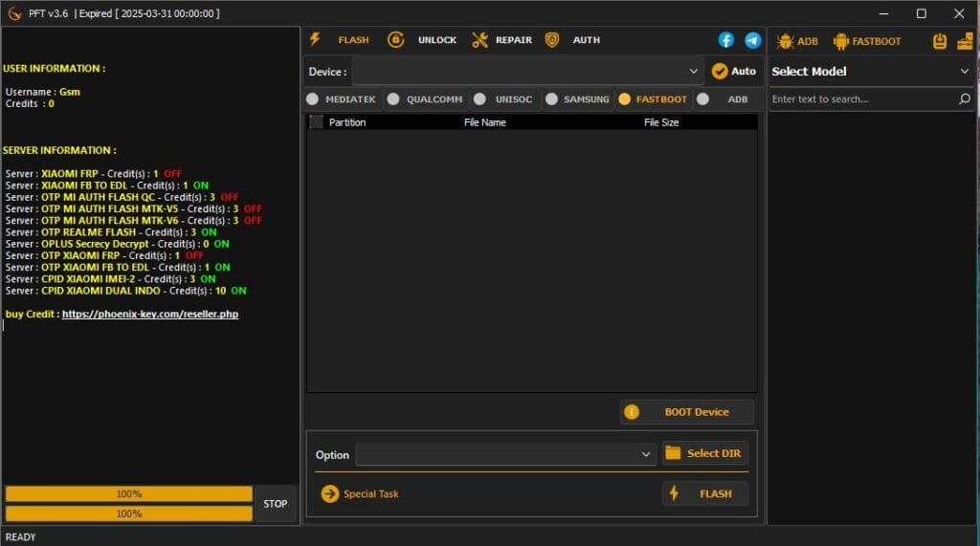Select the ADB radio option in chipset row

[x=702, y=98]
